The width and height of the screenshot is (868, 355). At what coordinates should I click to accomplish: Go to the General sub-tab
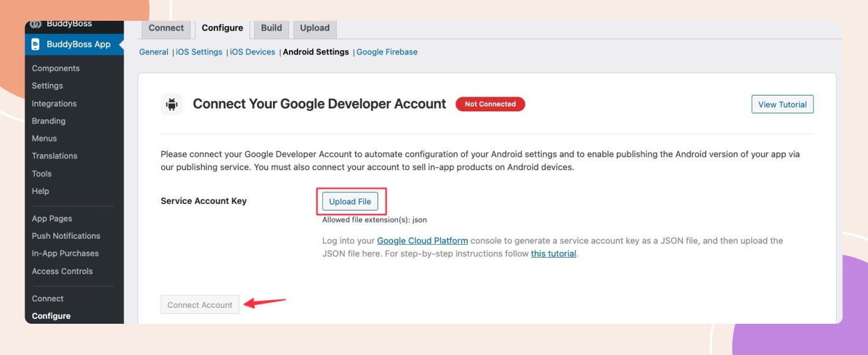(x=154, y=52)
